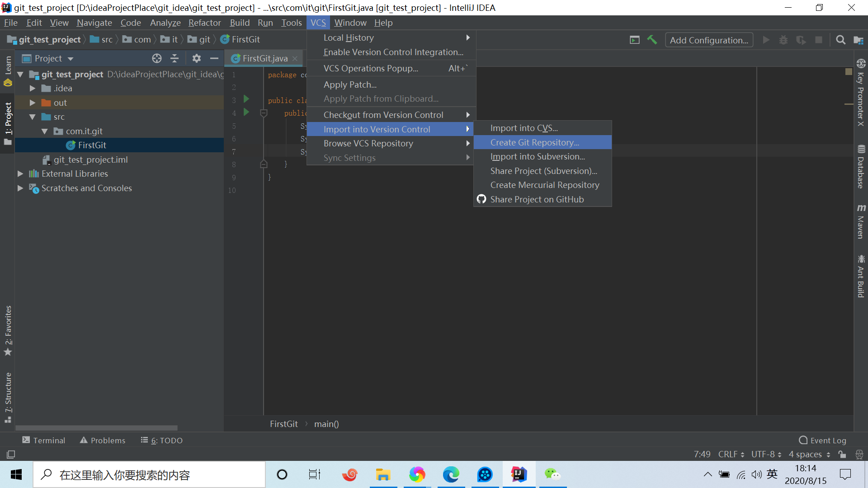Choose Share Project on GitHub
868x488 pixels.
tap(542, 199)
